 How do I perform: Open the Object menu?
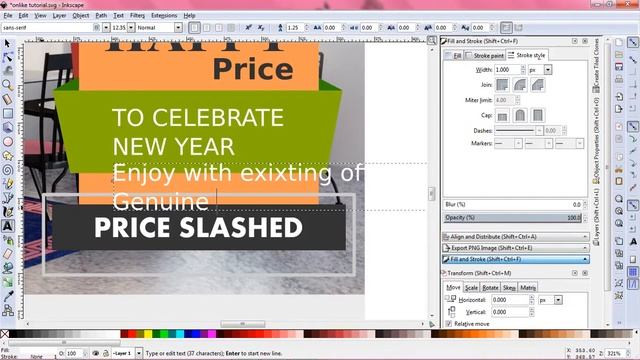coord(80,15)
